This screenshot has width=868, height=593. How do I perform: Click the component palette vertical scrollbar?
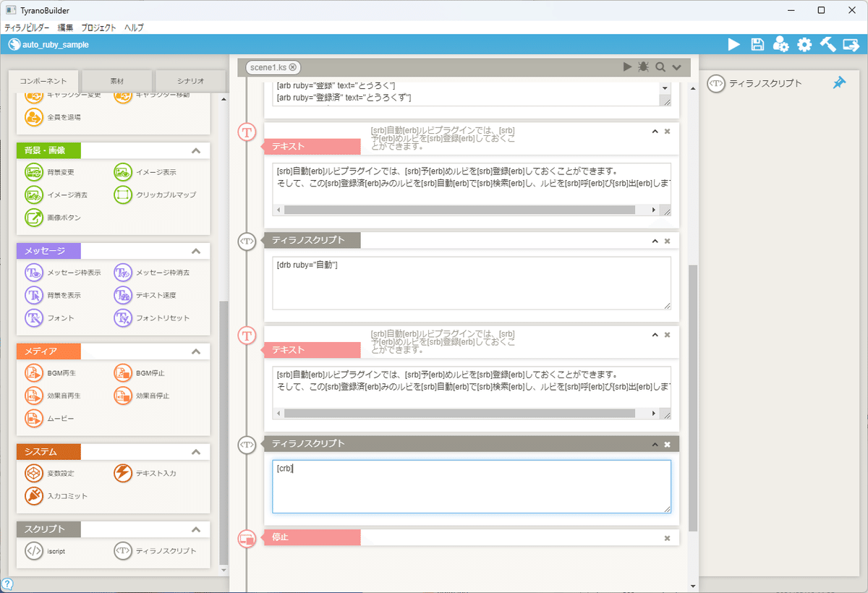point(224,432)
